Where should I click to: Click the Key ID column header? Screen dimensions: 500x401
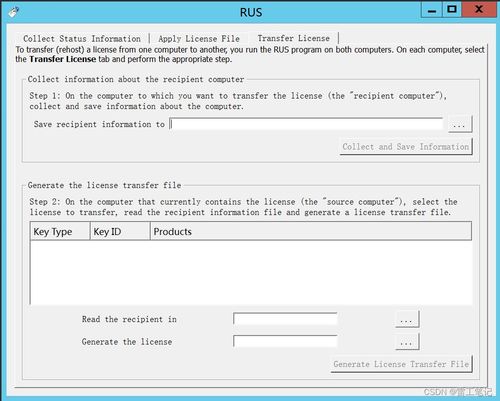click(120, 232)
